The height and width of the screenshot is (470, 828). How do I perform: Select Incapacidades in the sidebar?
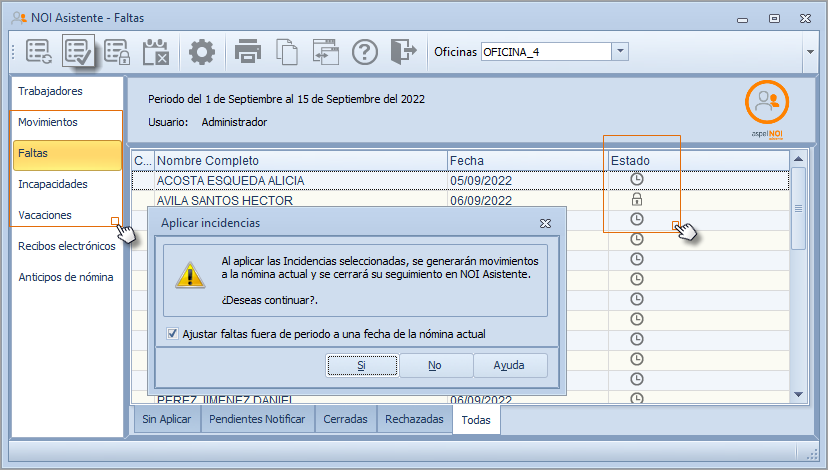(x=53, y=185)
